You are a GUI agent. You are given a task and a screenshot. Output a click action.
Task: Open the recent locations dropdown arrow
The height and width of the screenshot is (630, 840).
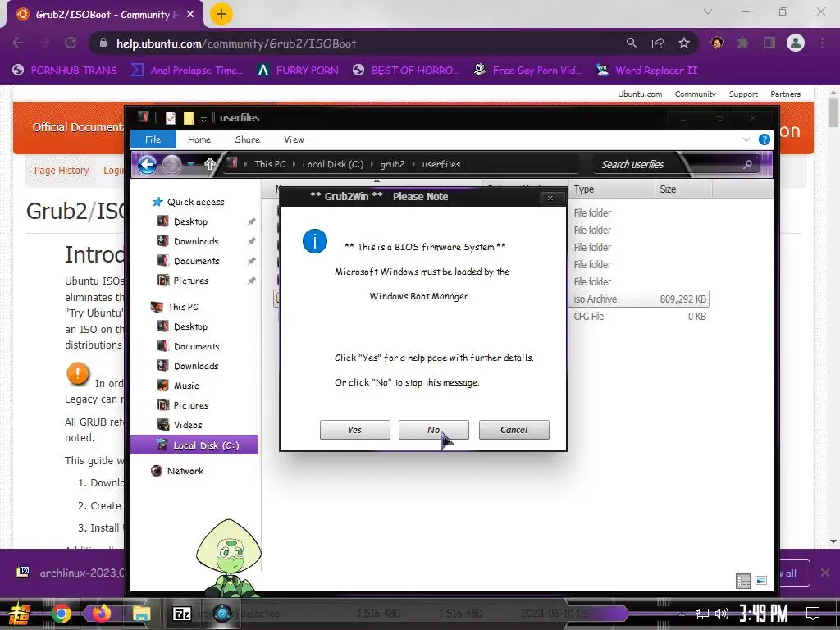[190, 164]
